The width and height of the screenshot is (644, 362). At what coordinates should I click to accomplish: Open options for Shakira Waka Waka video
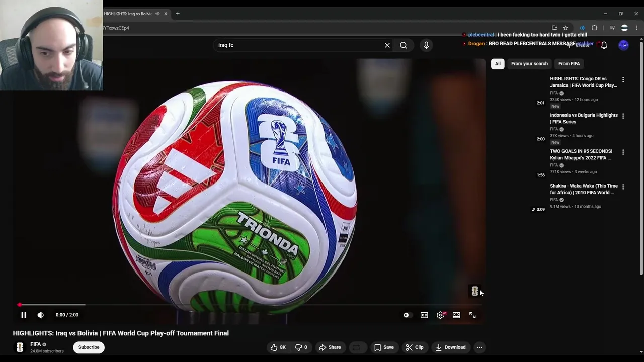pos(623,187)
